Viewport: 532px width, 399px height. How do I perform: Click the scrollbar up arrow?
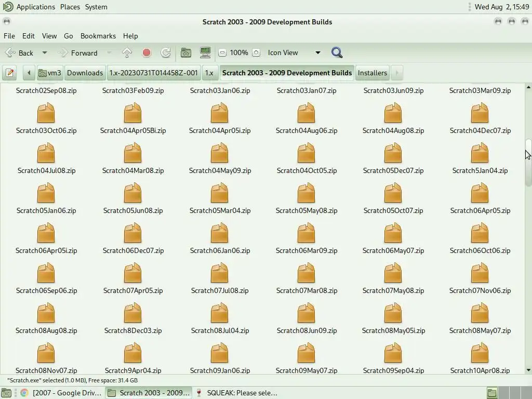(528, 87)
